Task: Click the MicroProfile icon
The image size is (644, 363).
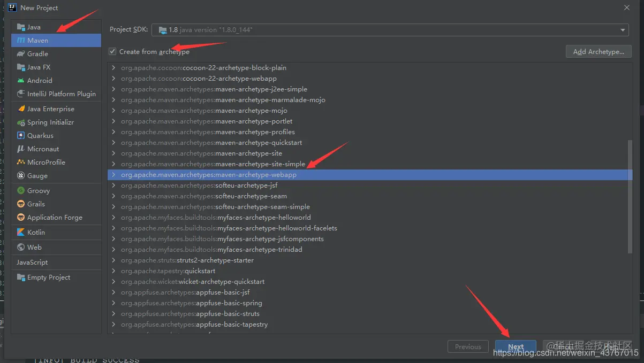Action: click(x=21, y=163)
